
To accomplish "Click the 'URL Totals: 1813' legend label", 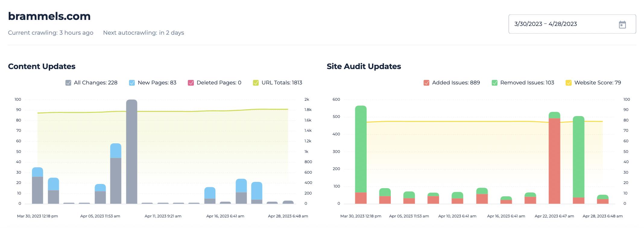I will pyautogui.click(x=282, y=83).
